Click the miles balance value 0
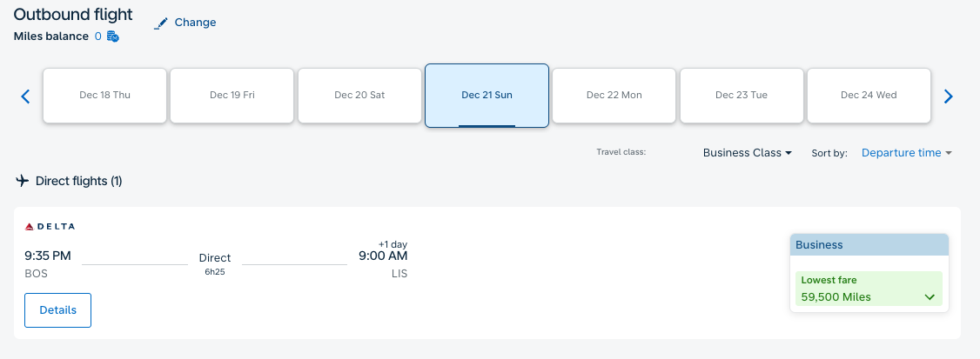This screenshot has width=980, height=359. 98,37
